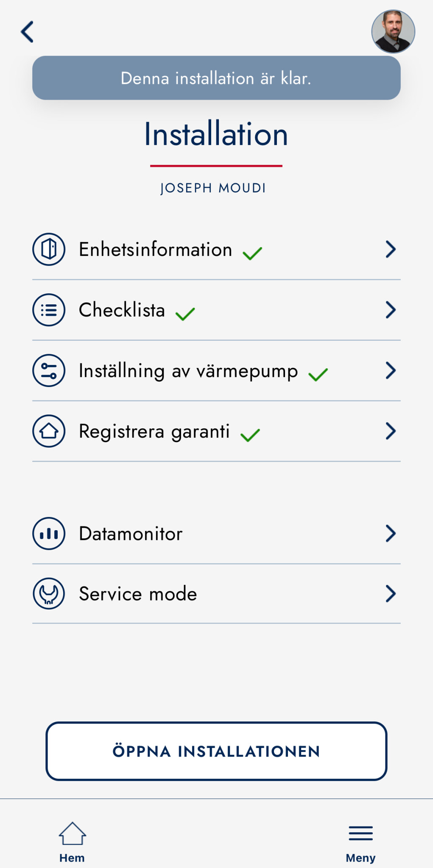This screenshot has height=868, width=433.
Task: Select the Inställning av värmepump entry
Action: (x=188, y=371)
